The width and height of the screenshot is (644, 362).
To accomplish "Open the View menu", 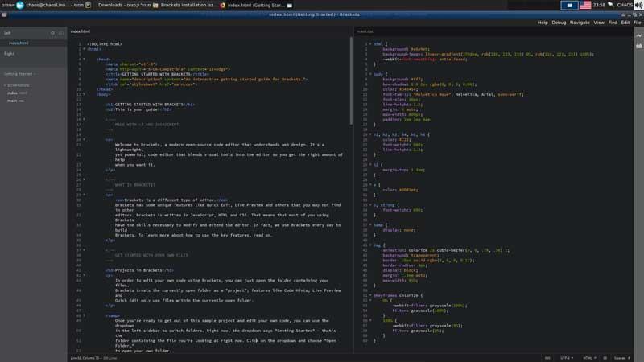I will point(599,23).
